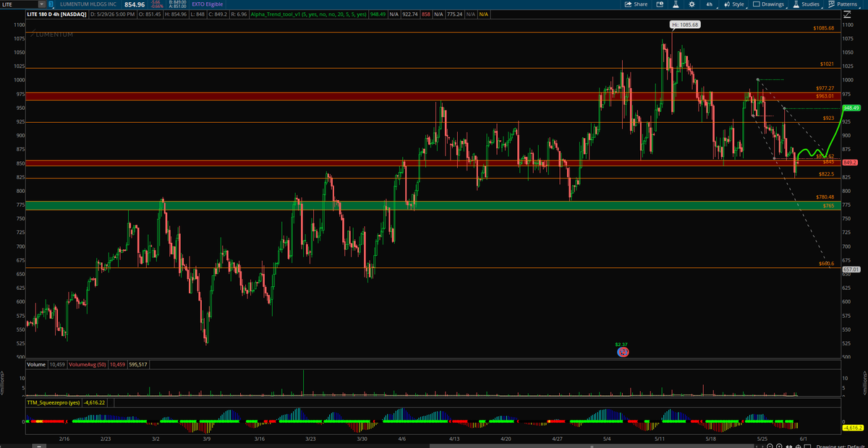Open the Drawings menu

768,4
